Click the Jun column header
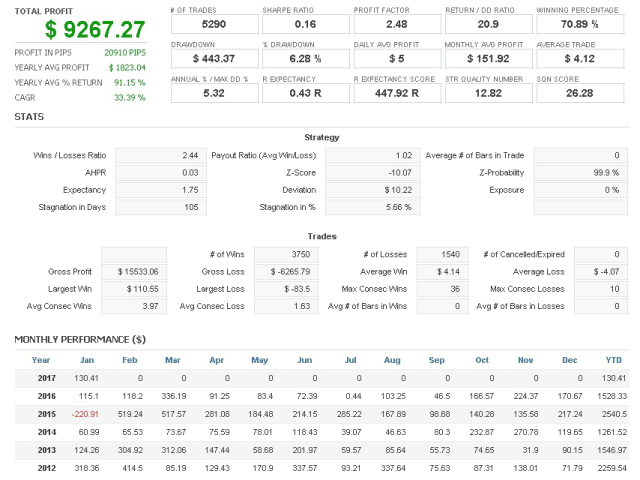Image resolution: width=640 pixels, height=480 pixels. click(304, 360)
